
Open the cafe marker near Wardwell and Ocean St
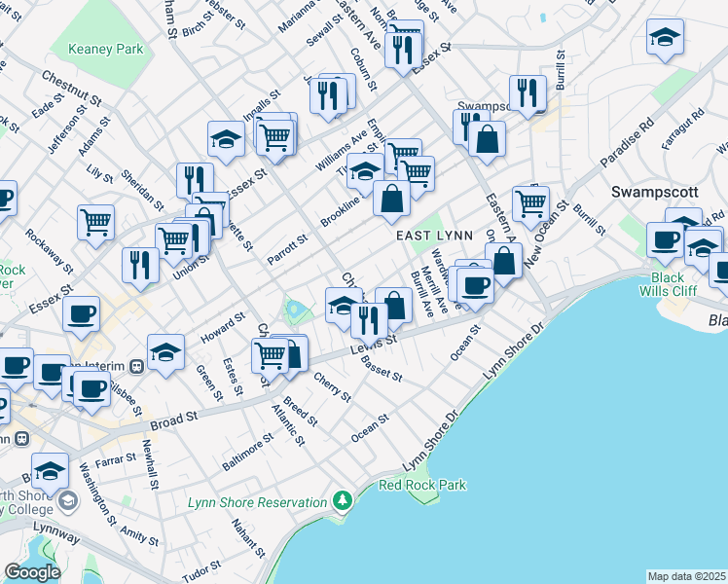click(x=475, y=287)
